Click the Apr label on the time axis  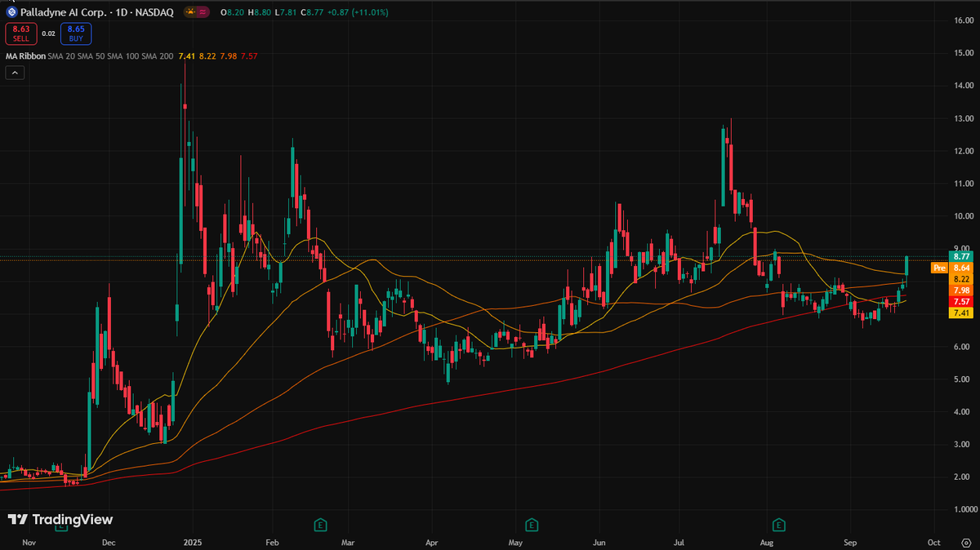pyautogui.click(x=432, y=542)
